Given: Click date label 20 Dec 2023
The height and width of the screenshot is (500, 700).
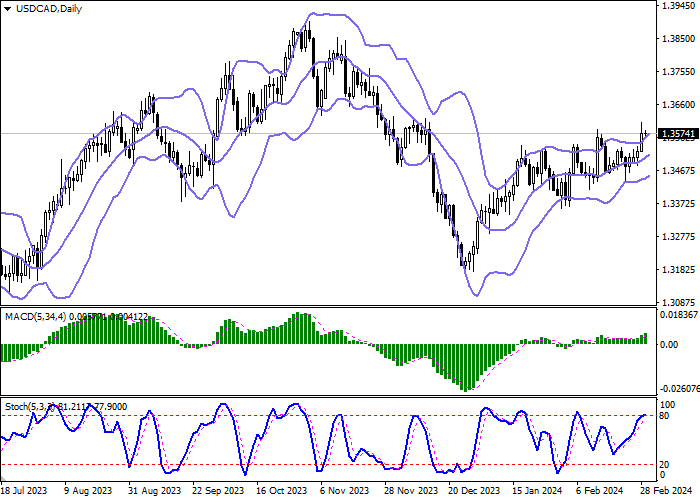Looking at the screenshot, I should click(x=474, y=491).
